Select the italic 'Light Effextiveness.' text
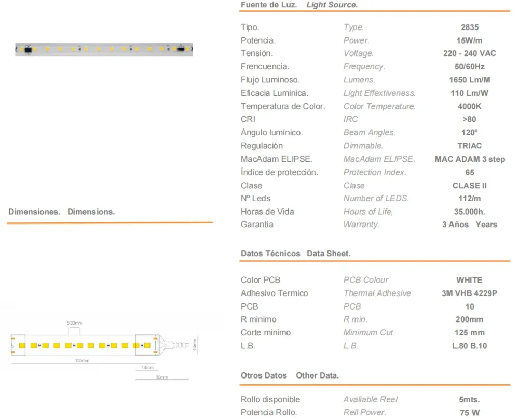The image size is (519, 420). (379, 93)
